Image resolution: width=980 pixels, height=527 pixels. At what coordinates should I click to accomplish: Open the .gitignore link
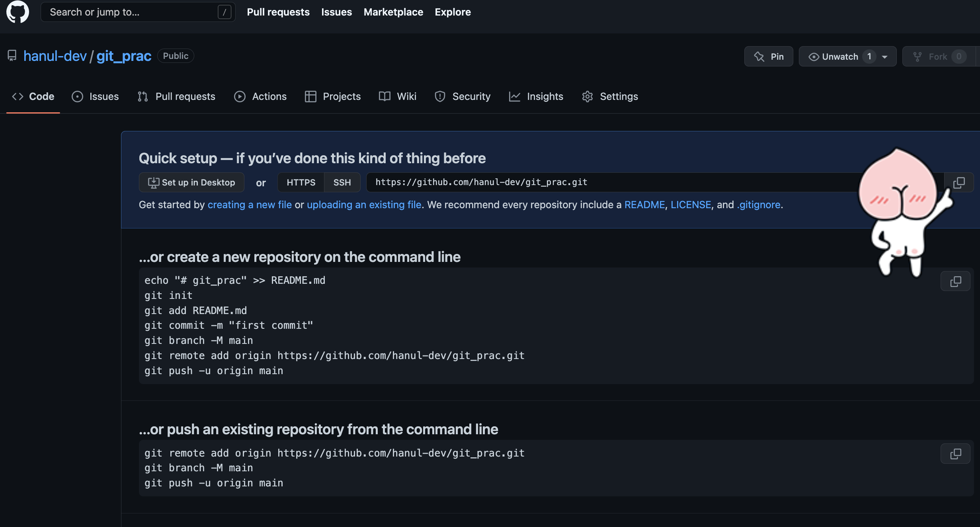(x=758, y=205)
